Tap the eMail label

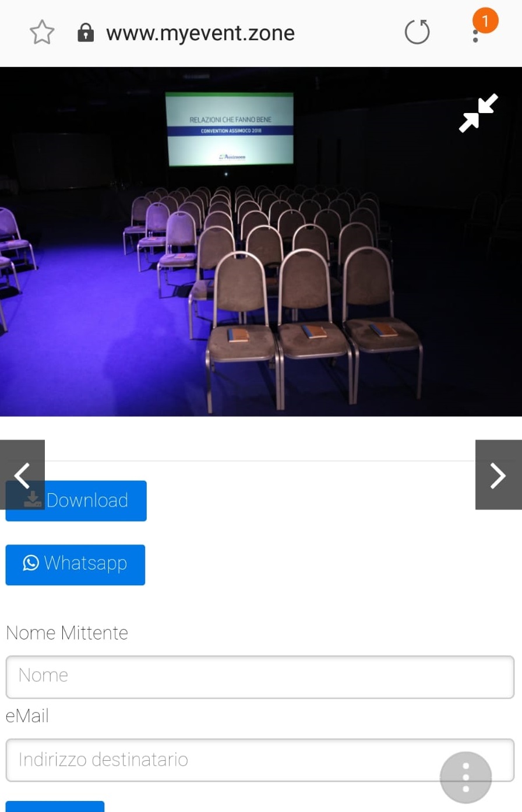point(27,716)
